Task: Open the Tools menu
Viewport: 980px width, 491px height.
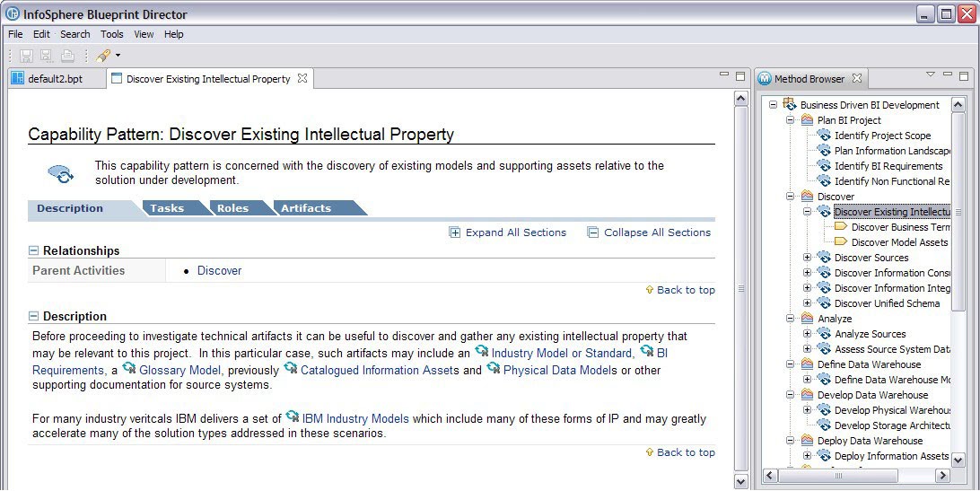Action: click(112, 34)
